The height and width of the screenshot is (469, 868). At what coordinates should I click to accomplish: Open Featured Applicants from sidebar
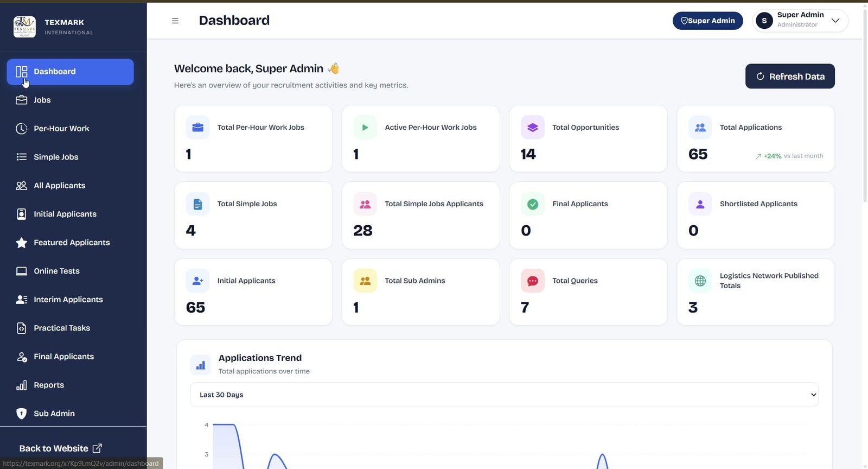(x=71, y=243)
